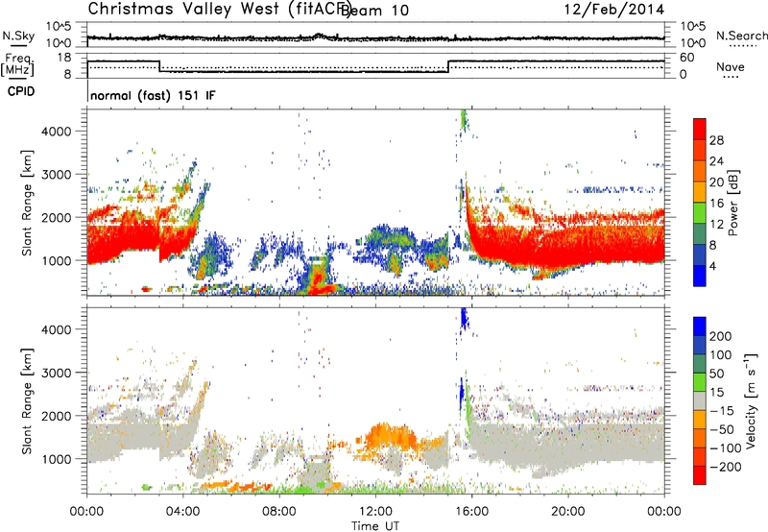Select the Beam 10 label
This screenshot has height=532, width=768.
click(374, 10)
